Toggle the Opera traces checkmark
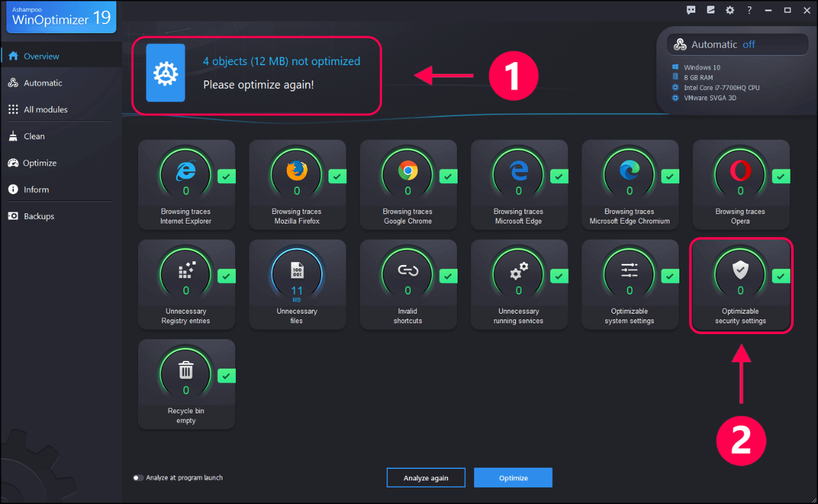This screenshot has width=818, height=504. 781,176
